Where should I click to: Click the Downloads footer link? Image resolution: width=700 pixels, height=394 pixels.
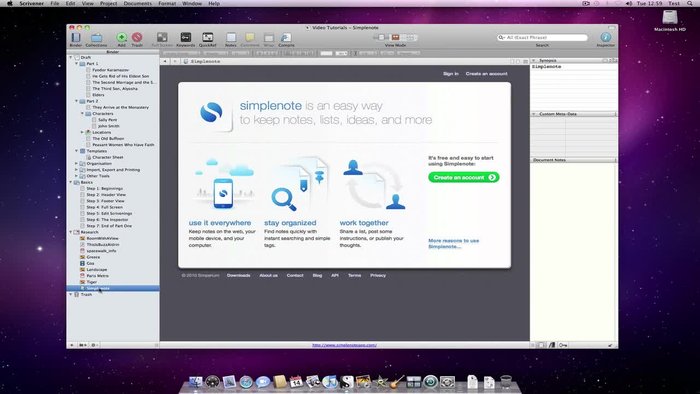coord(238,275)
